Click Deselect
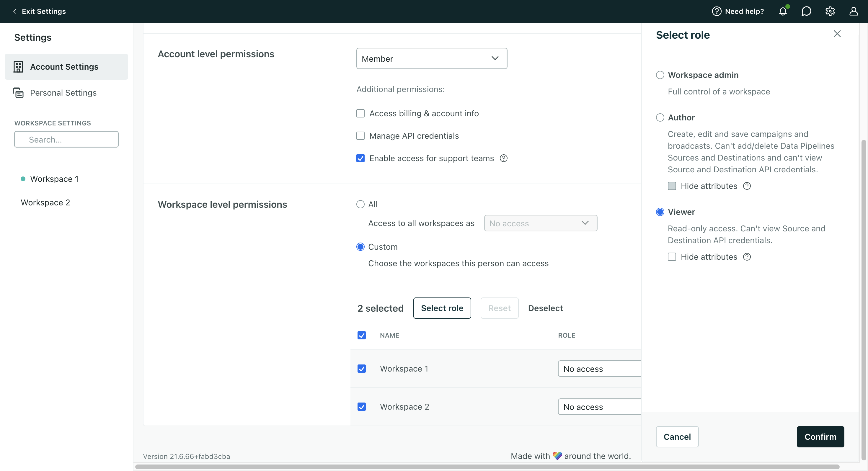Viewport: 868px width, 471px height. click(545, 308)
